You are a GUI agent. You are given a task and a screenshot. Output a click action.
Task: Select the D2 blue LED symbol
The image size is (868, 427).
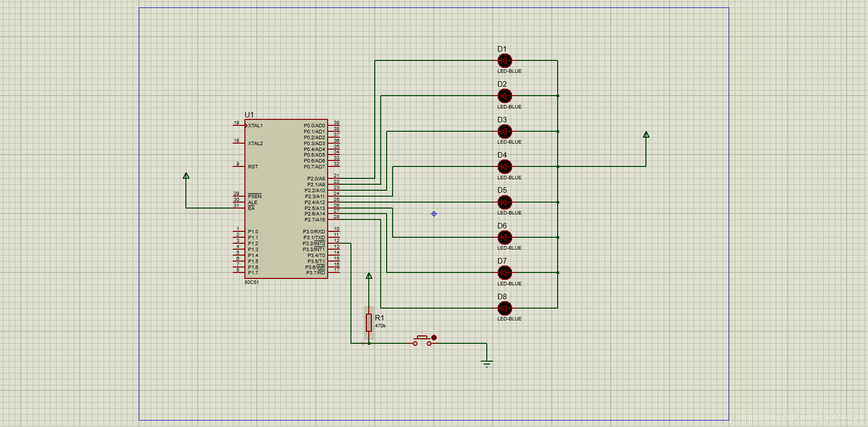(x=505, y=96)
